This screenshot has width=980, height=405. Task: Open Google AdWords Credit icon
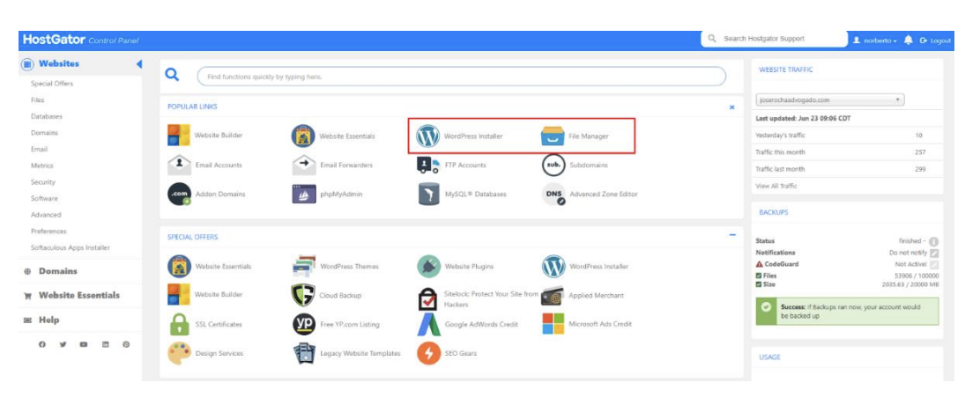click(x=428, y=324)
